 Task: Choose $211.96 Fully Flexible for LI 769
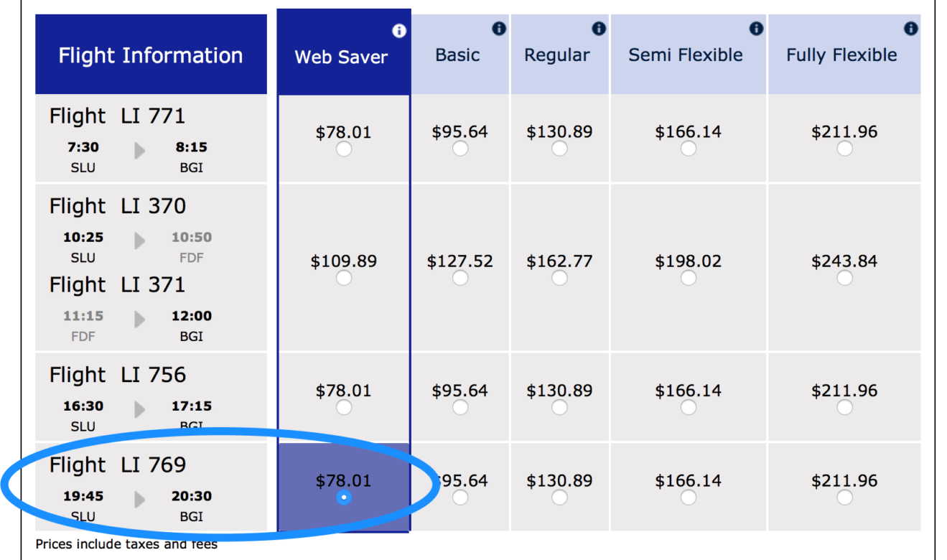[x=845, y=497]
